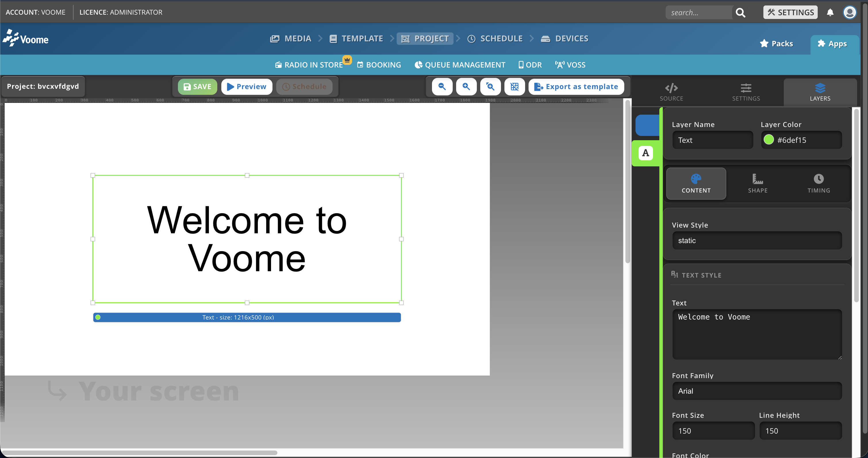Open the Layer Color green swatch
Screen dimensions: 868x458
(769, 140)
